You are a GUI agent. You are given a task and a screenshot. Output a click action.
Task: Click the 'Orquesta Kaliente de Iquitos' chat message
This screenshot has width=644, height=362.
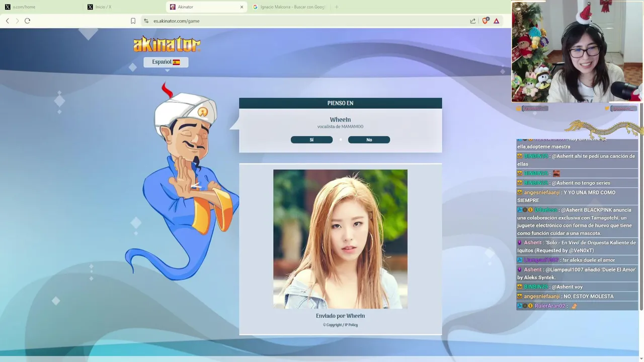pyautogui.click(x=577, y=246)
